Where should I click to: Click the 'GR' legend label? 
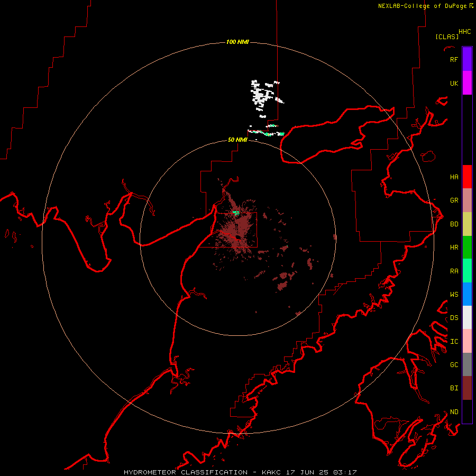[454, 200]
